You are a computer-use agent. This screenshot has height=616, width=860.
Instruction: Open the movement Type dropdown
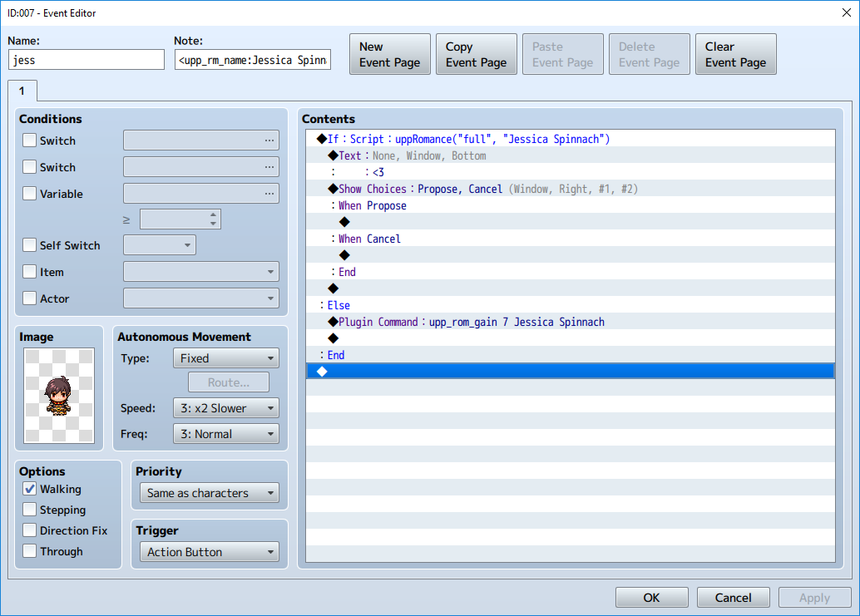pyautogui.click(x=225, y=358)
